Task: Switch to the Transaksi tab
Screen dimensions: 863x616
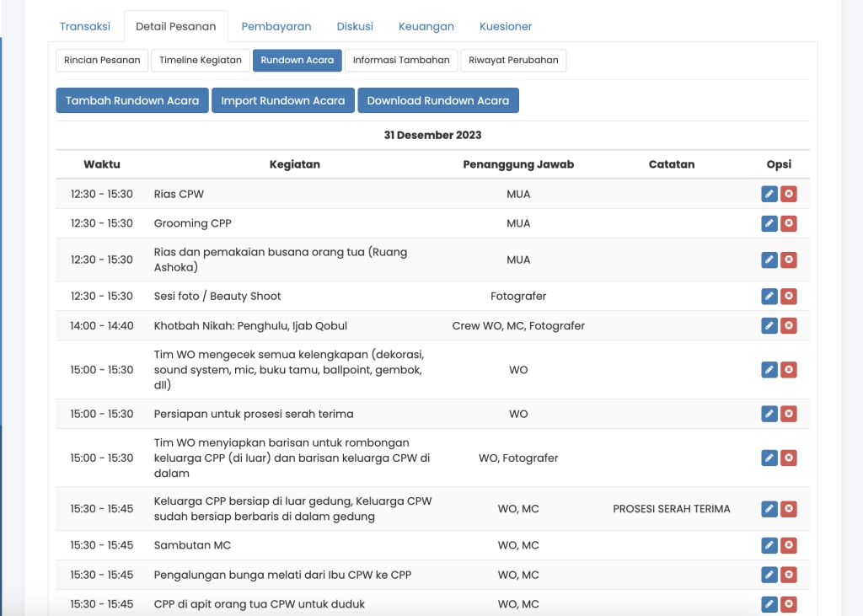Action: point(85,26)
